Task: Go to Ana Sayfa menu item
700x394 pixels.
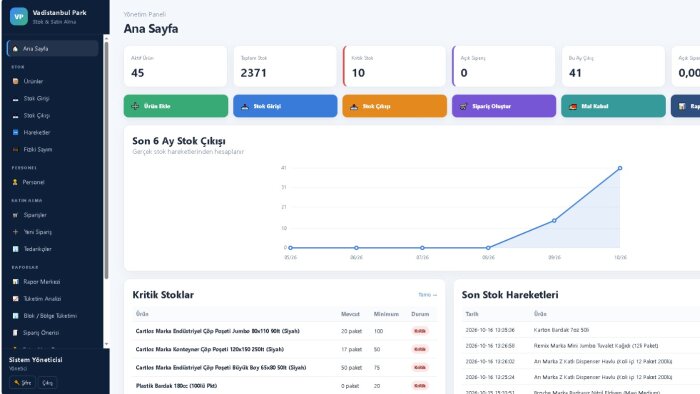Action: pyautogui.click(x=53, y=49)
